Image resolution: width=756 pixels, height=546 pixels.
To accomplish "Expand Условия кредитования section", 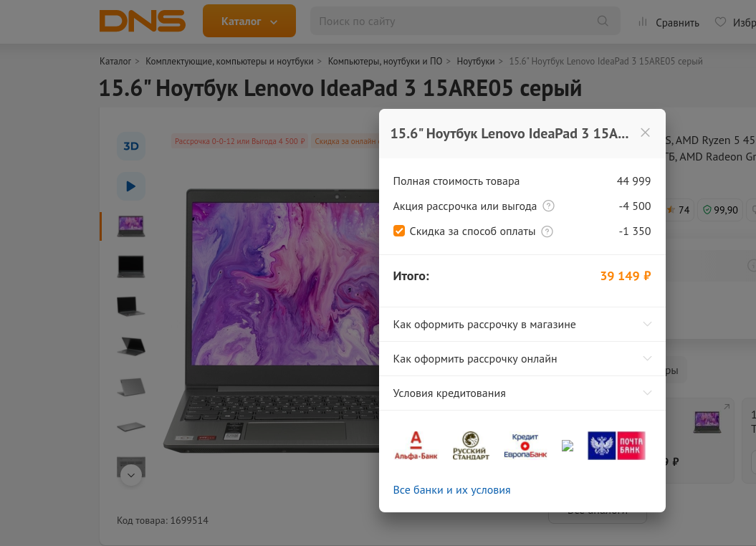I will 522,393.
